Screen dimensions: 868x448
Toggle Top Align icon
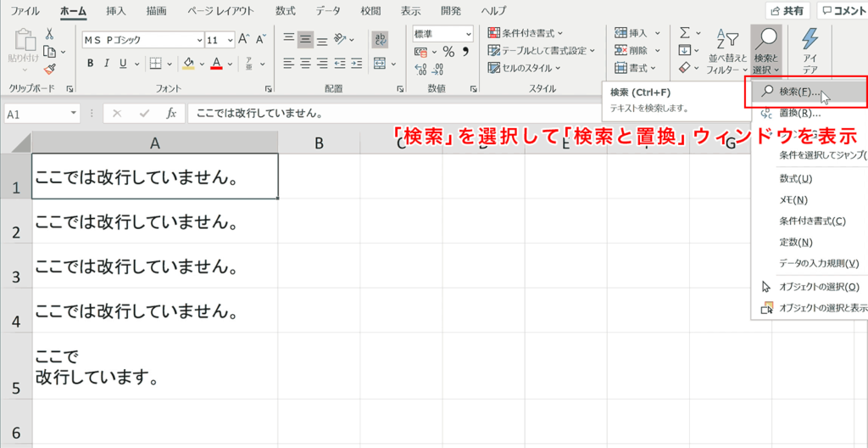pos(288,39)
